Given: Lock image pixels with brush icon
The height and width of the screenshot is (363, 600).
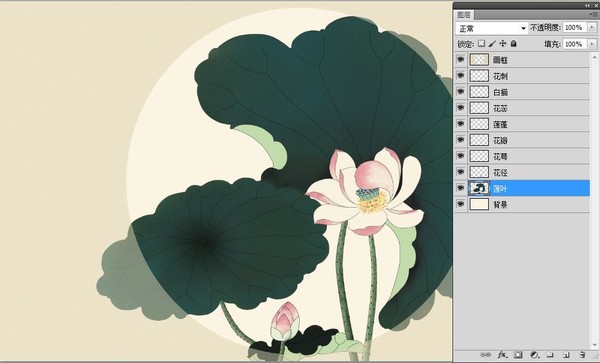Looking at the screenshot, I should tap(492, 44).
